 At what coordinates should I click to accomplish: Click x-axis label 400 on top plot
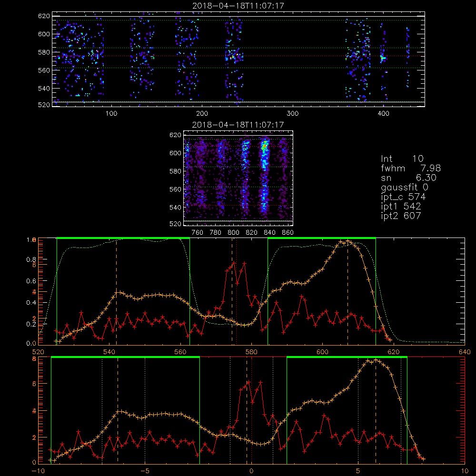(383, 114)
